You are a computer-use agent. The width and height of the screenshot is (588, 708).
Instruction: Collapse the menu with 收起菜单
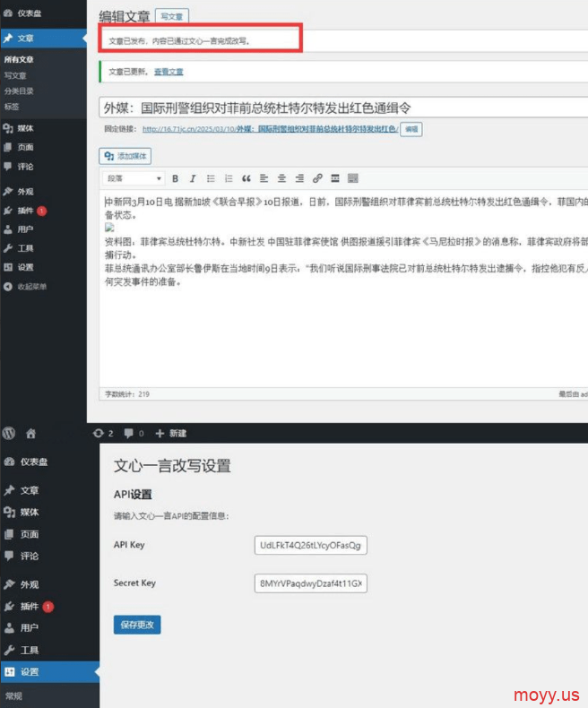[x=43, y=286]
